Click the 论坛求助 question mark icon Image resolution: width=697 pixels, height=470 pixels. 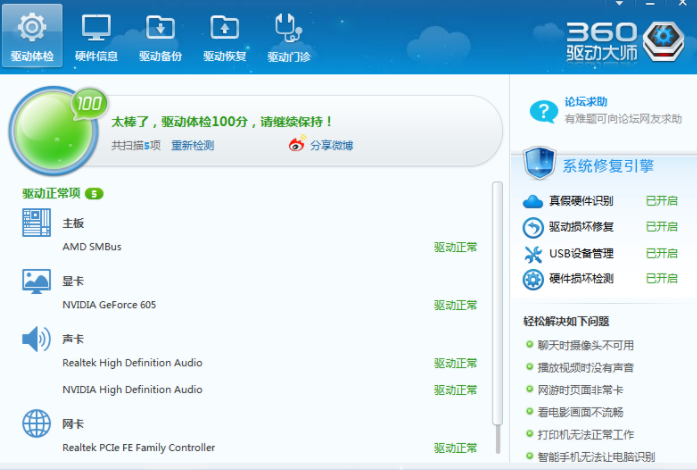[x=543, y=111]
